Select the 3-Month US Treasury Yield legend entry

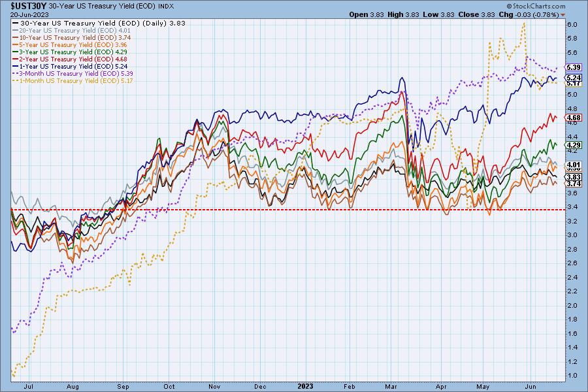coord(73,74)
